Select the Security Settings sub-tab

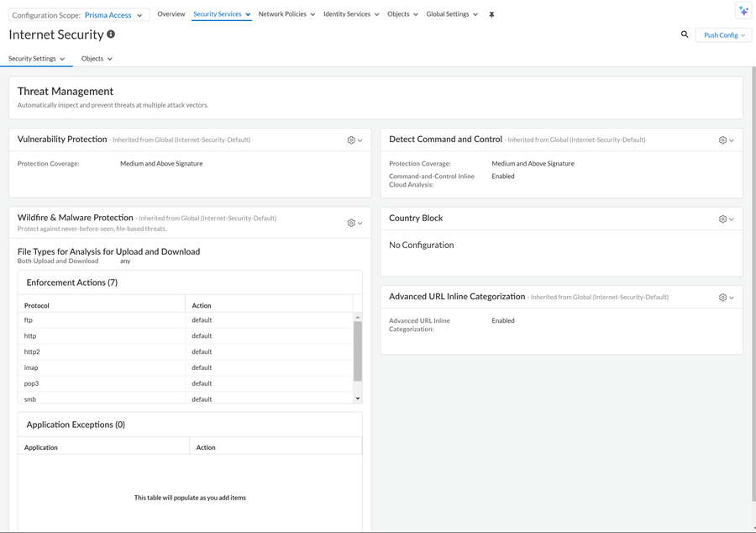36,59
